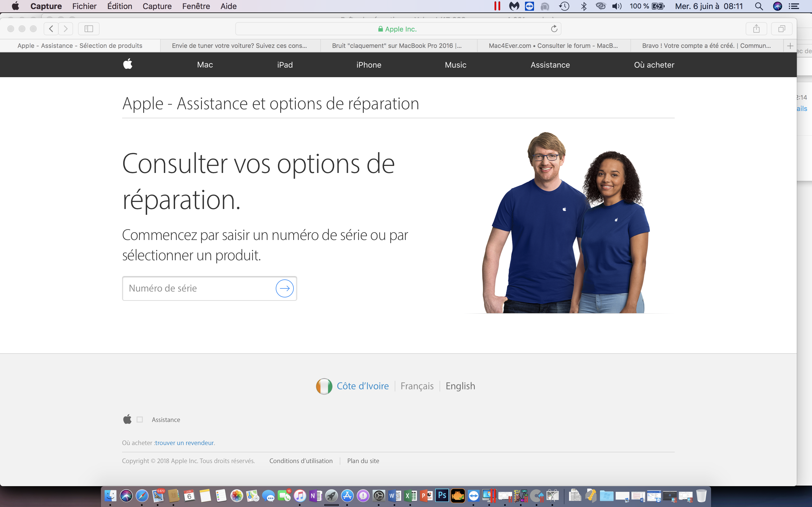Open Spotlight search in the menu bar
The width and height of the screenshot is (812, 507).
[759, 6]
